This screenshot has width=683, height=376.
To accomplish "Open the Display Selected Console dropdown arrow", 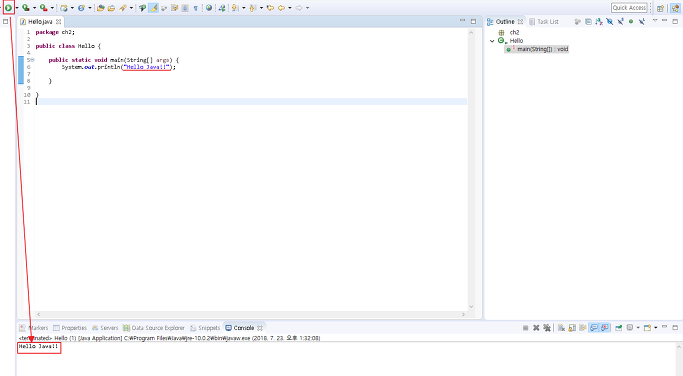I will pyautogui.click(x=638, y=328).
